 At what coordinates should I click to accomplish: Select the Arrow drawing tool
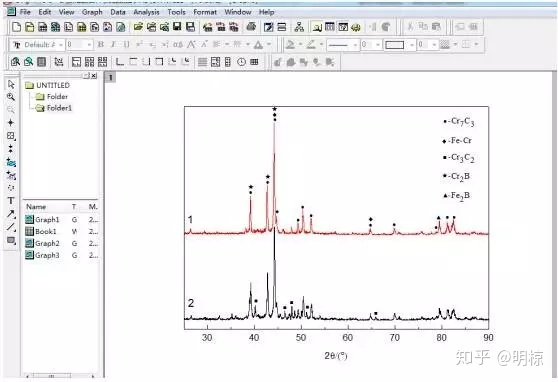click(x=11, y=214)
